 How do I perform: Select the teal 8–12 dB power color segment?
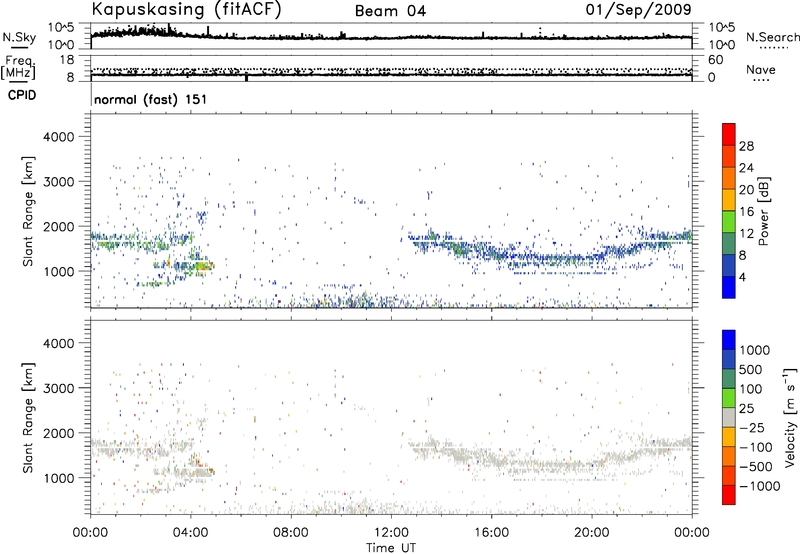(729, 243)
